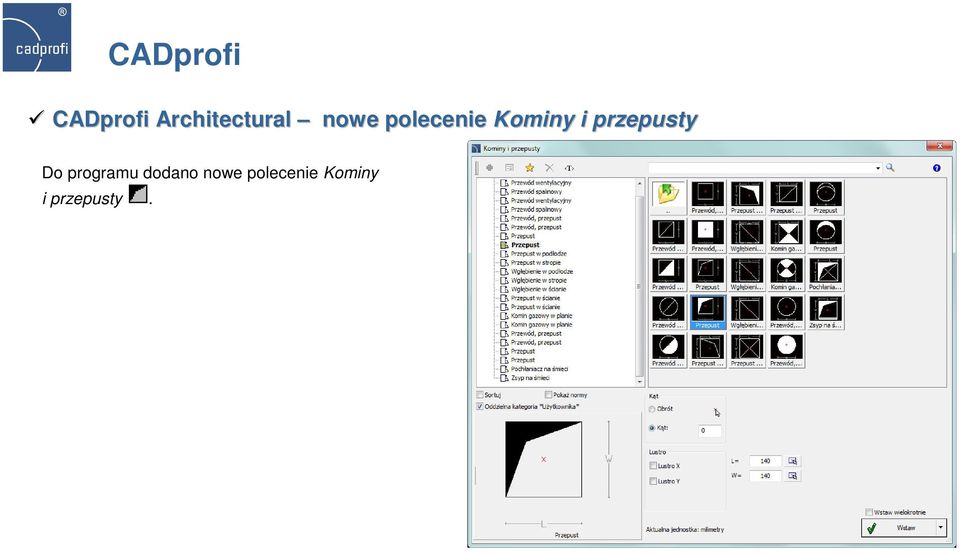Enable the Pokaż normy checkbox
Viewport: 960px width, 552px height.
[x=549, y=395]
